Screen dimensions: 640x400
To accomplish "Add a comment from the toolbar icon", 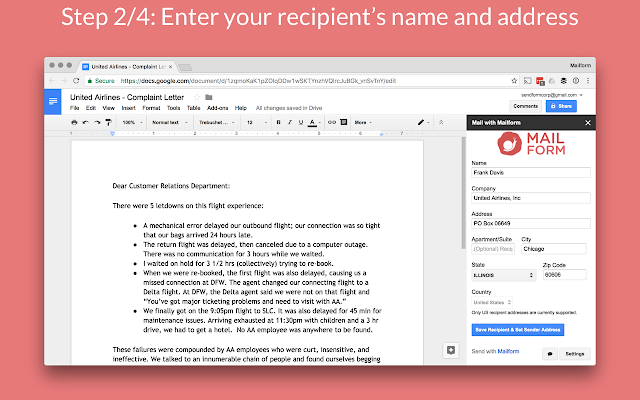I will pyautogui.click(x=344, y=122).
